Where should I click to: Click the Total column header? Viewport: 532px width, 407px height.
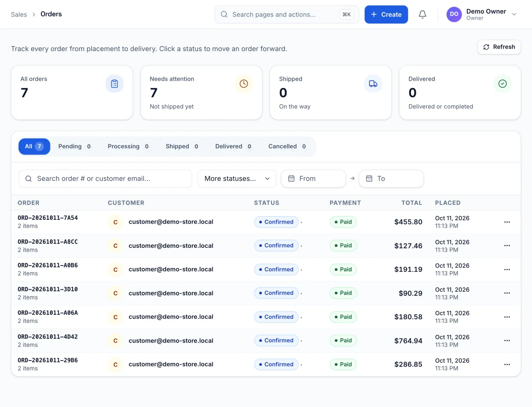pos(412,203)
